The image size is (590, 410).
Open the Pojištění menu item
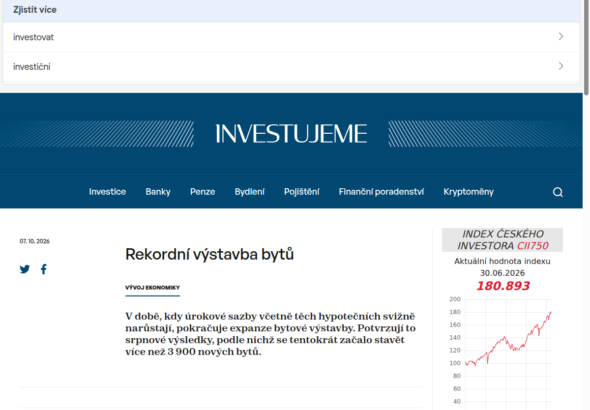[301, 192]
